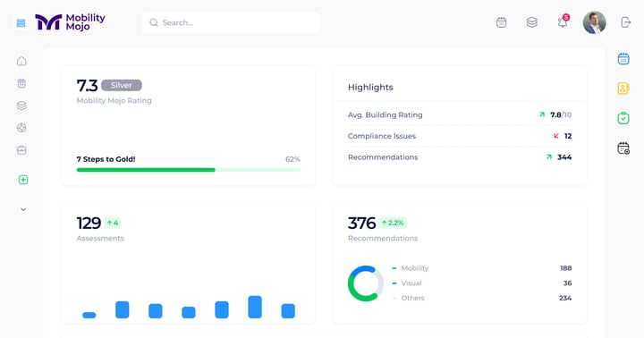
Task: Focus the Search input field
Action: point(231,22)
